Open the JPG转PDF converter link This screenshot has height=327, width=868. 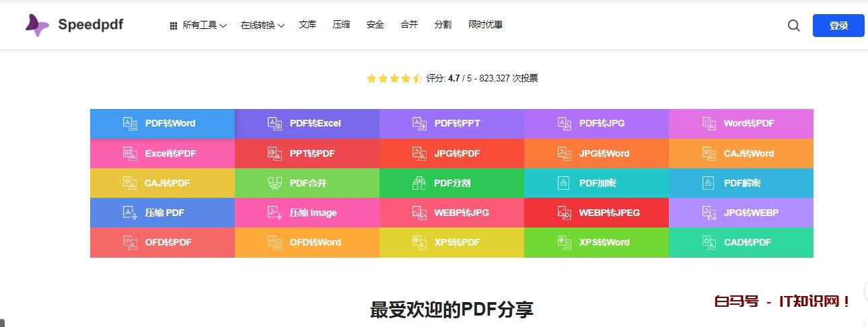point(457,153)
